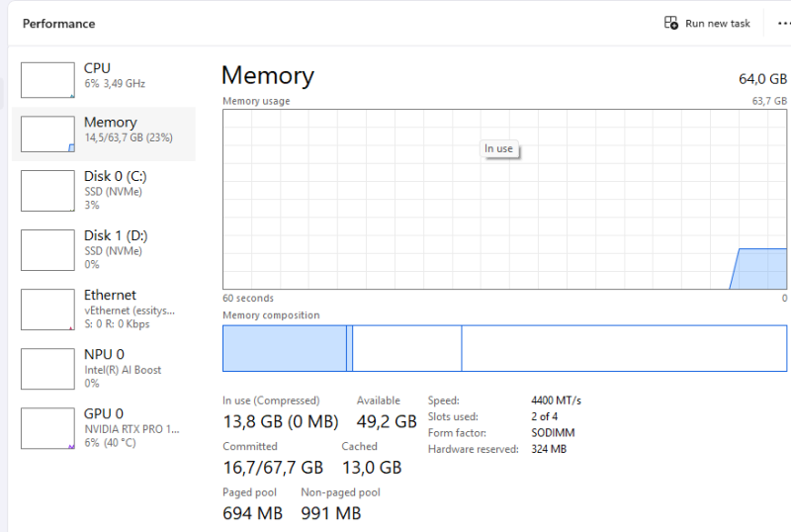This screenshot has width=791, height=532.
Task: Open the three-dot more options menu
Action: 784,23
